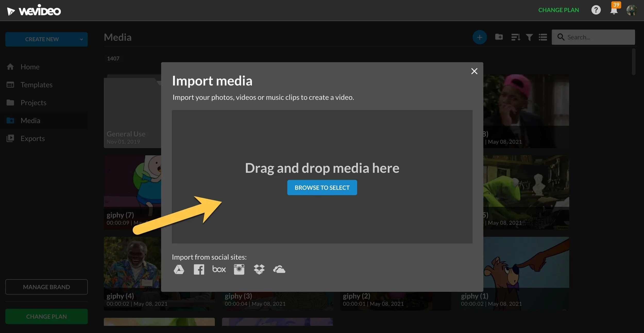
Task: Expand the Create New dropdown arrow
Action: [81, 39]
